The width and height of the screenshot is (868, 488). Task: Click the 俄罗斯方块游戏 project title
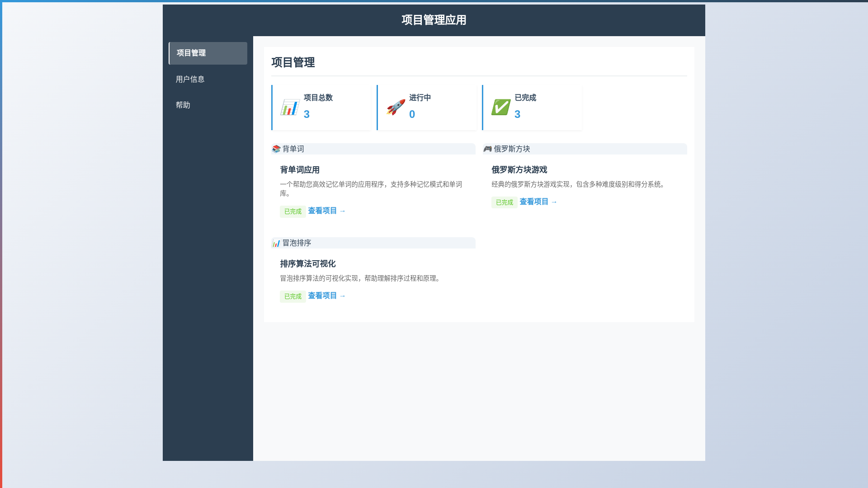point(519,170)
